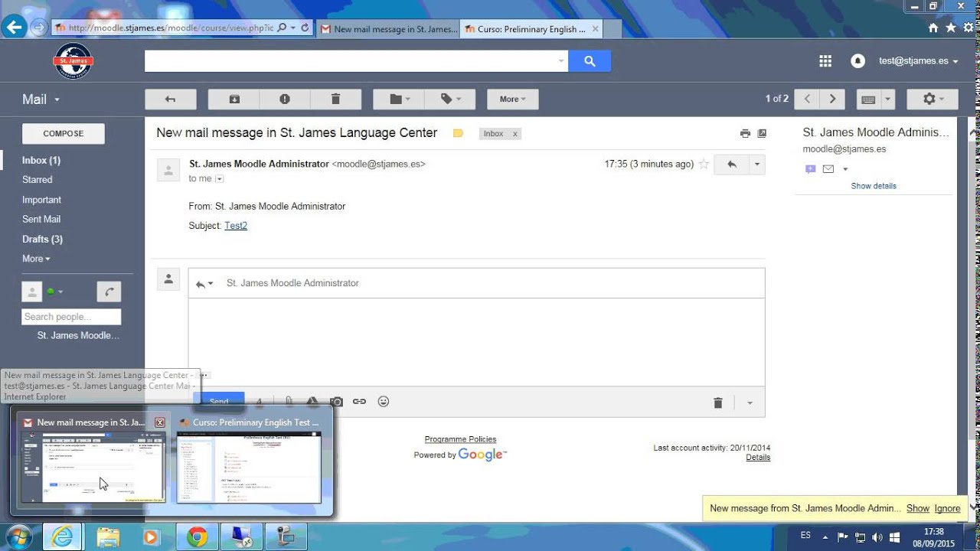Open account menu test@stjames.es
The height and width of the screenshot is (551, 980).
click(918, 60)
